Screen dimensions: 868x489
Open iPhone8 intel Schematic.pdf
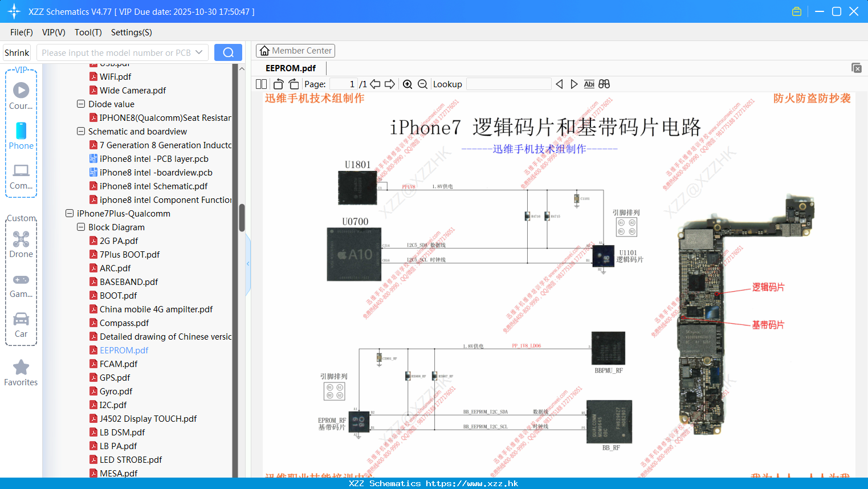click(x=153, y=186)
